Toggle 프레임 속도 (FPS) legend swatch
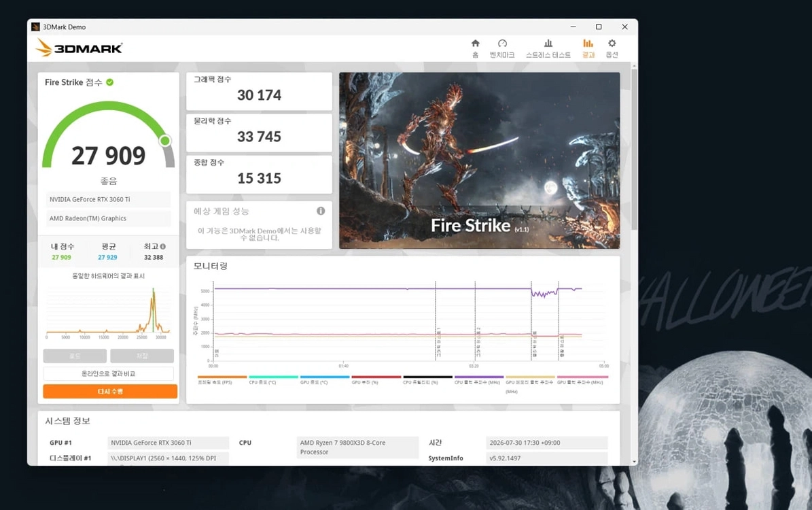 222,377
